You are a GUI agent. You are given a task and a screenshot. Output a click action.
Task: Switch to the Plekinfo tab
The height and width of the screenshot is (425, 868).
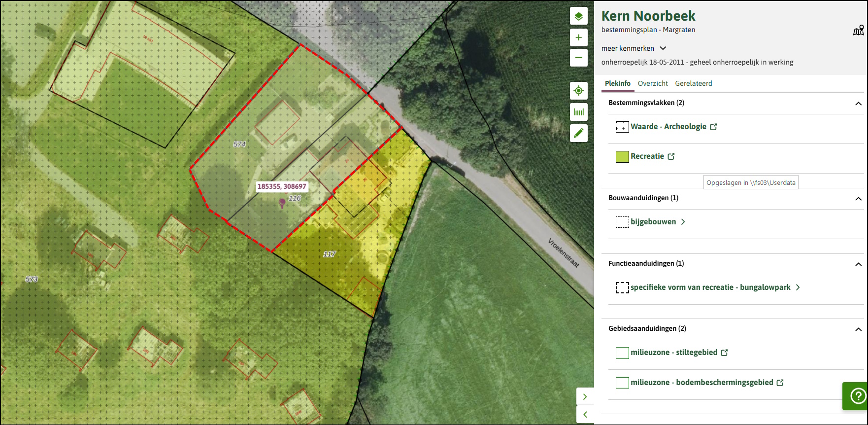pos(618,83)
